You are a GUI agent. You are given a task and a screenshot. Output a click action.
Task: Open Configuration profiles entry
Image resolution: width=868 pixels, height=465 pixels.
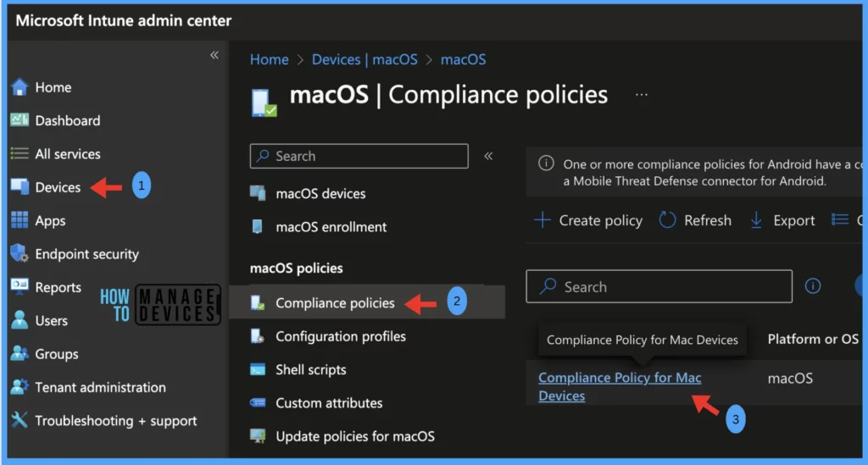(x=341, y=336)
